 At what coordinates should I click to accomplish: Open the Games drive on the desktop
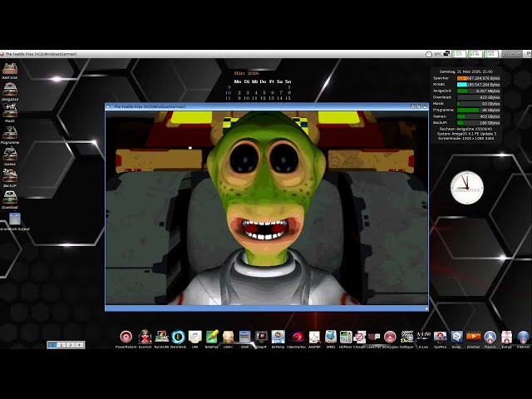click(x=10, y=155)
